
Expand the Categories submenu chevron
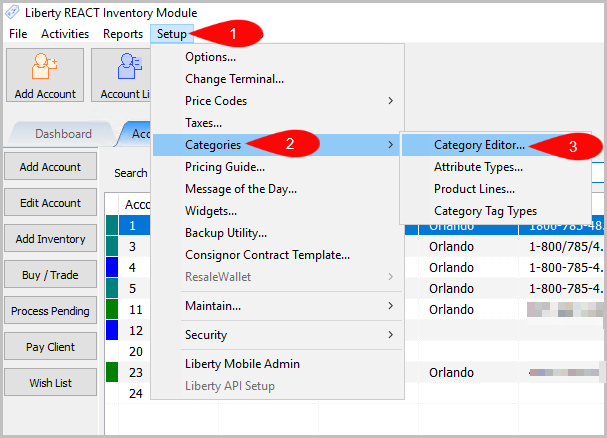tap(391, 145)
